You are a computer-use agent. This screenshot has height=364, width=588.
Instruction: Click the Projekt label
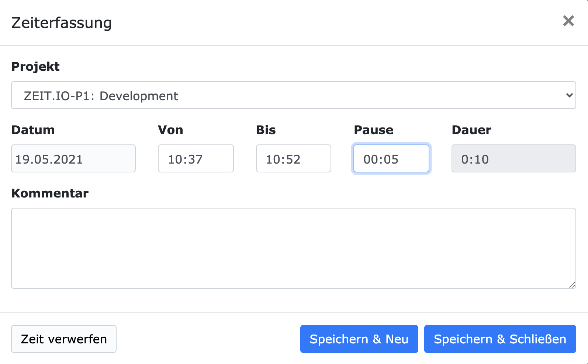click(35, 66)
